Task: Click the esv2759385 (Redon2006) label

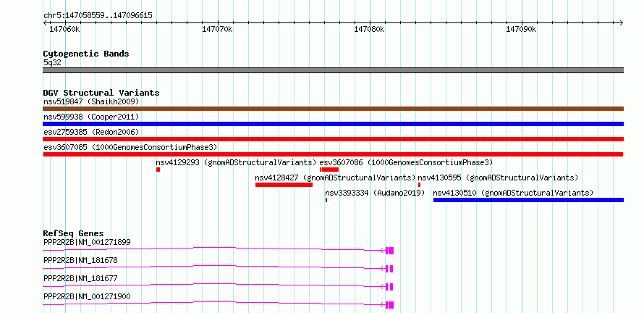Action: (x=91, y=132)
